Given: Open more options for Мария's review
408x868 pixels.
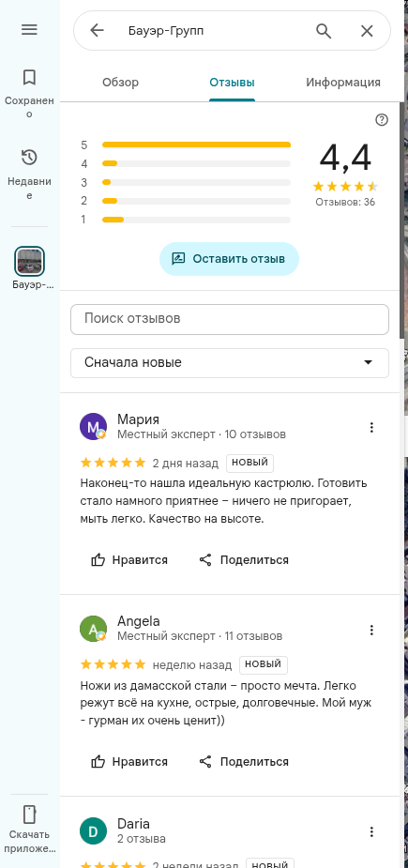Looking at the screenshot, I should coord(372,427).
